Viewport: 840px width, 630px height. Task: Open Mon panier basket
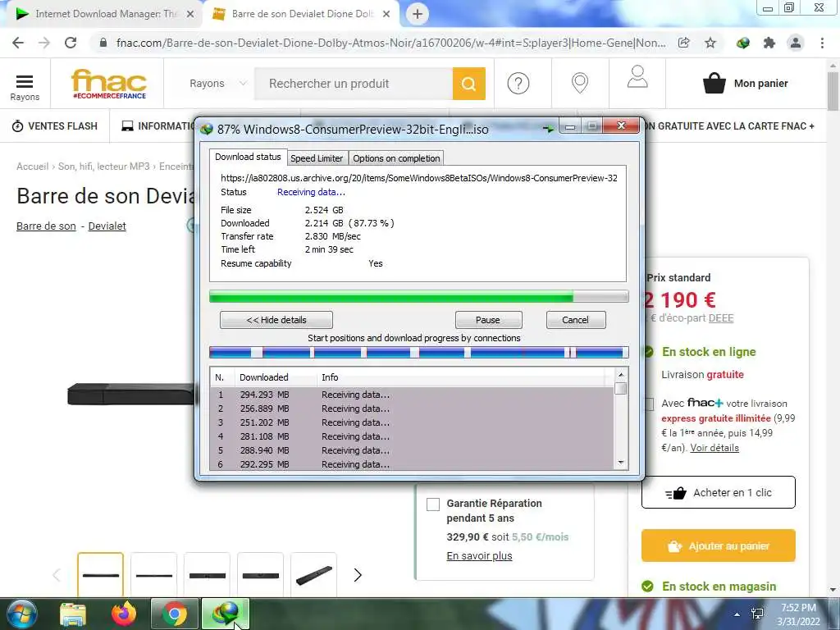(745, 83)
